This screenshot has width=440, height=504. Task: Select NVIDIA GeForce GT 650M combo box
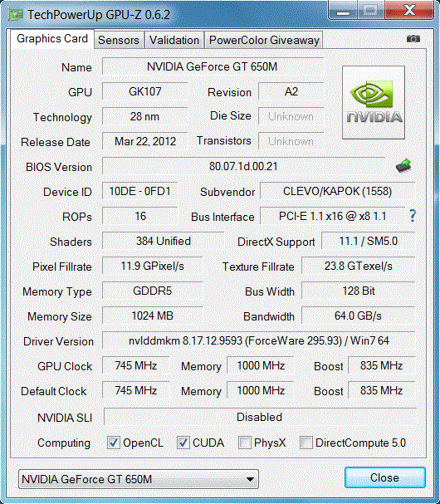[139, 479]
